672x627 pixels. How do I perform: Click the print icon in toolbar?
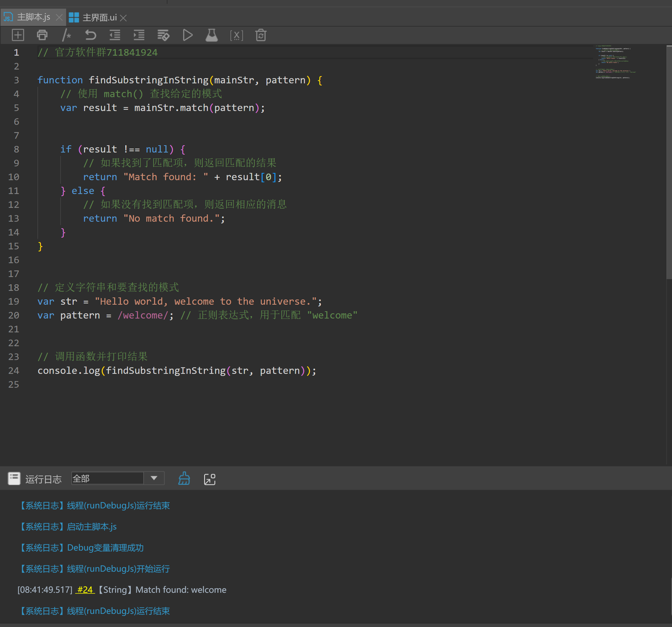pyautogui.click(x=42, y=35)
